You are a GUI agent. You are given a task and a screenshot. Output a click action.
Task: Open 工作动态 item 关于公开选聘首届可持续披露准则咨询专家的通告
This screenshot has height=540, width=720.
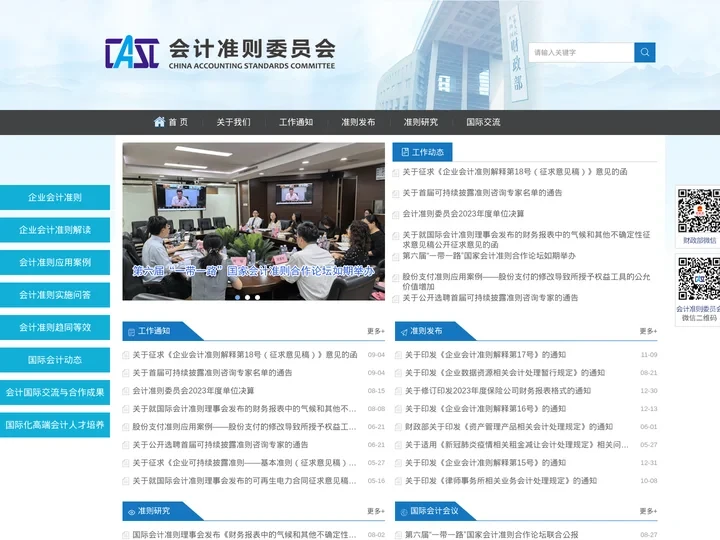coord(490,298)
